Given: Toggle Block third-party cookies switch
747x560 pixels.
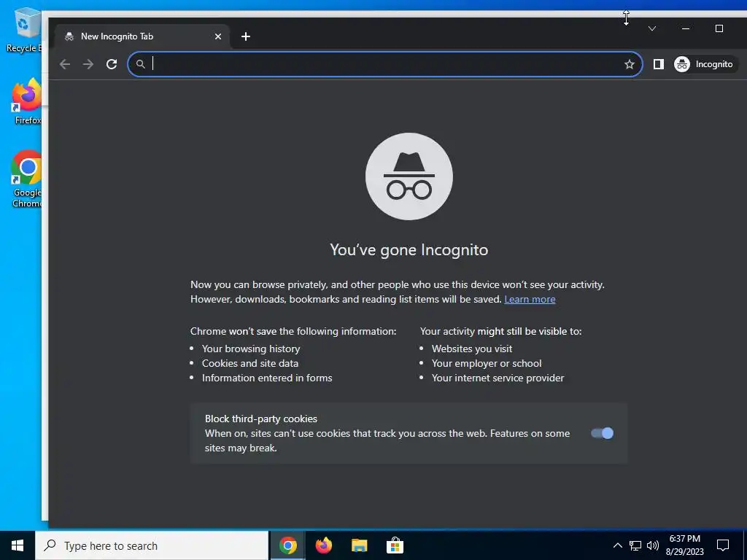Looking at the screenshot, I should point(602,433).
